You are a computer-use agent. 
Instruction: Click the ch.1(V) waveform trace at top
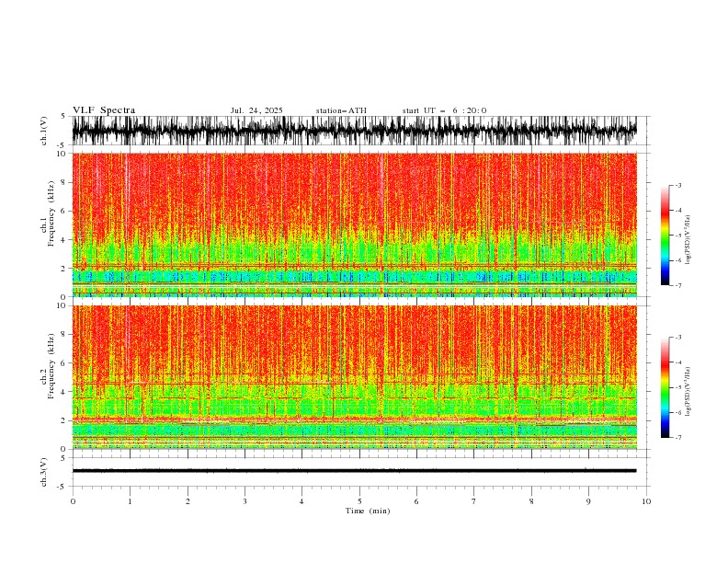[354, 131]
